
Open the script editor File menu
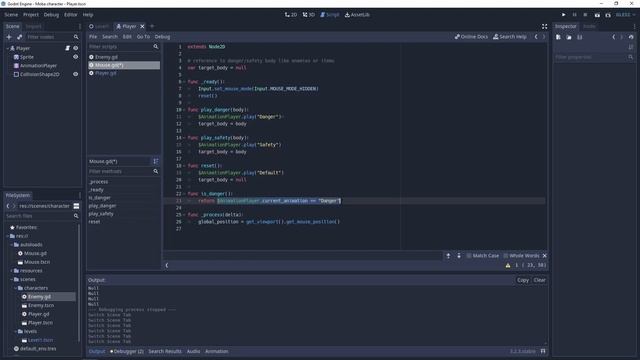tap(93, 37)
